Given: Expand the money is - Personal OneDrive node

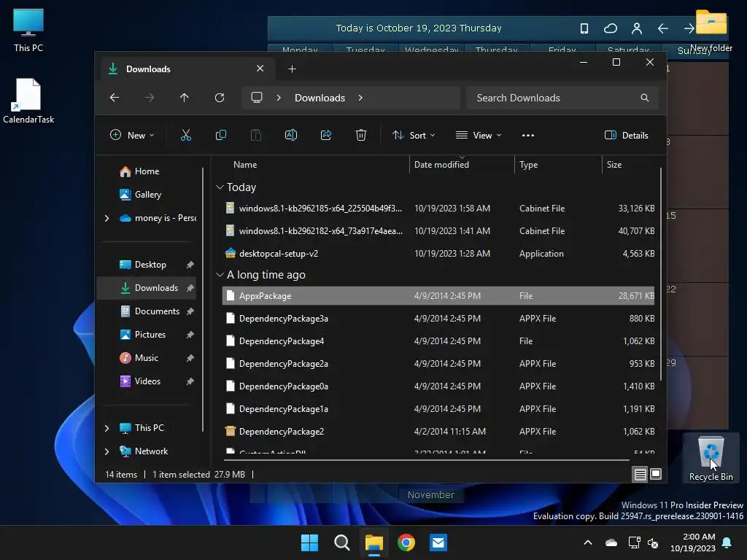Looking at the screenshot, I should (107, 218).
